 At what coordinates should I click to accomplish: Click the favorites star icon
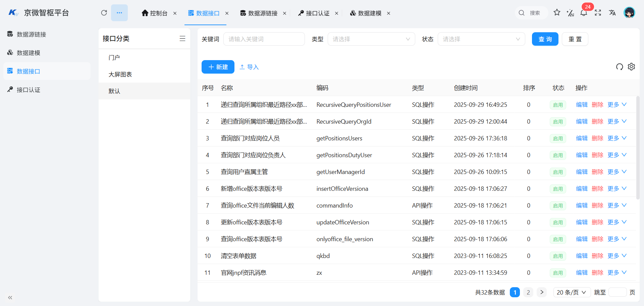[x=557, y=12]
